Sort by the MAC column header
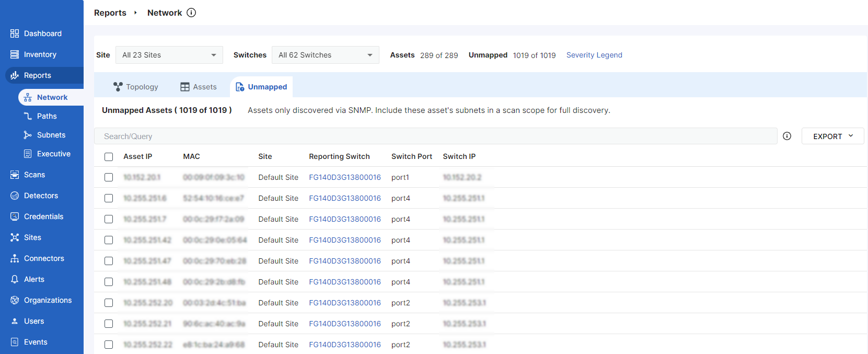The width and height of the screenshot is (868, 354). [191, 156]
